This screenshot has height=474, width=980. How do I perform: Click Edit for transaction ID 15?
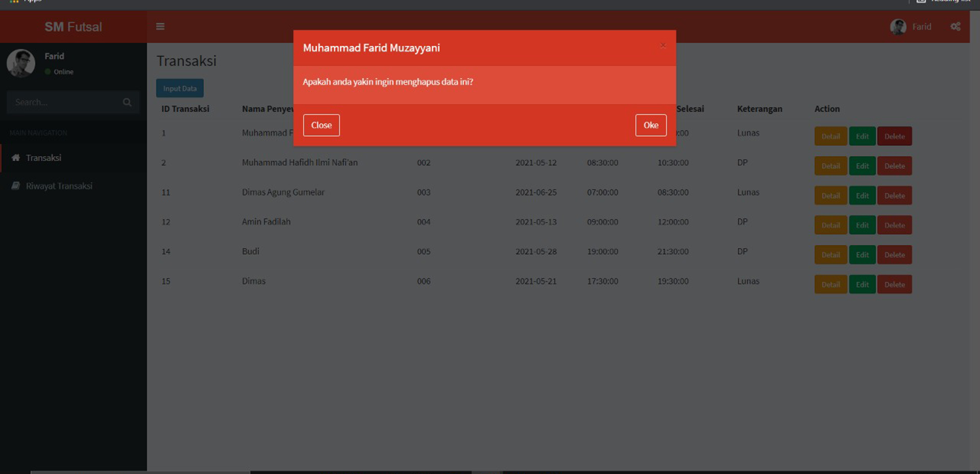pyautogui.click(x=862, y=285)
